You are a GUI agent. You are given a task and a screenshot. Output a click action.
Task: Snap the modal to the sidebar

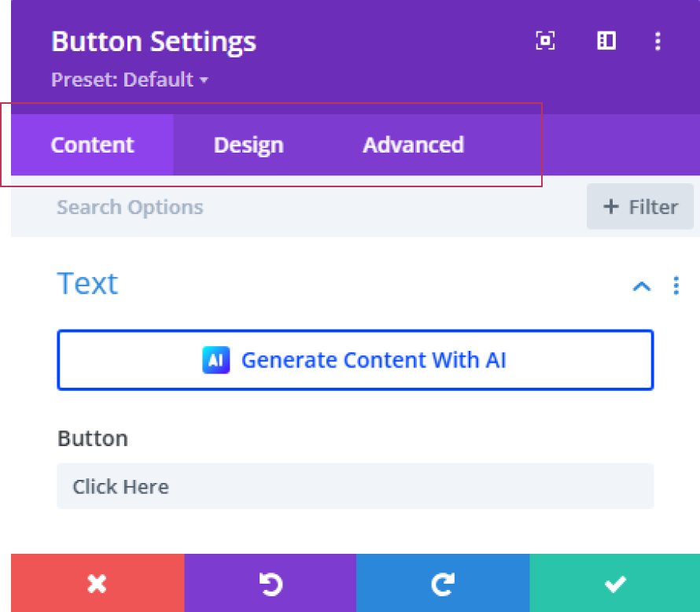(606, 41)
